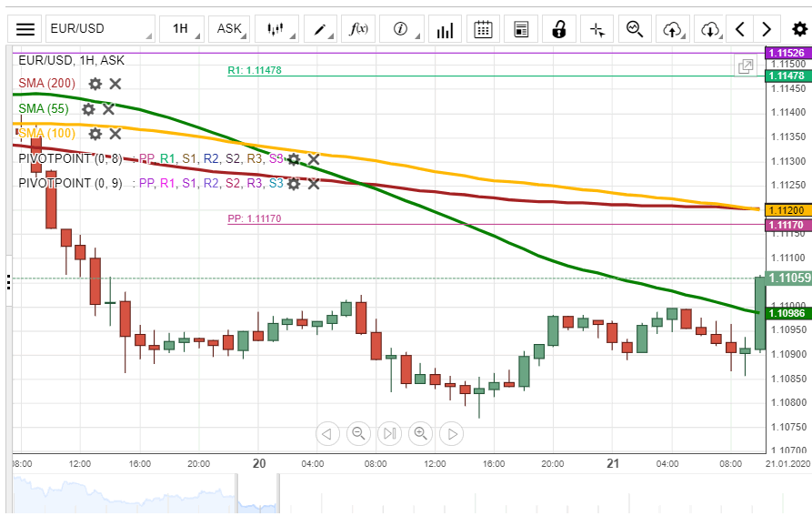
Task: Remove the SMA (100) indicator
Action: pos(115,134)
